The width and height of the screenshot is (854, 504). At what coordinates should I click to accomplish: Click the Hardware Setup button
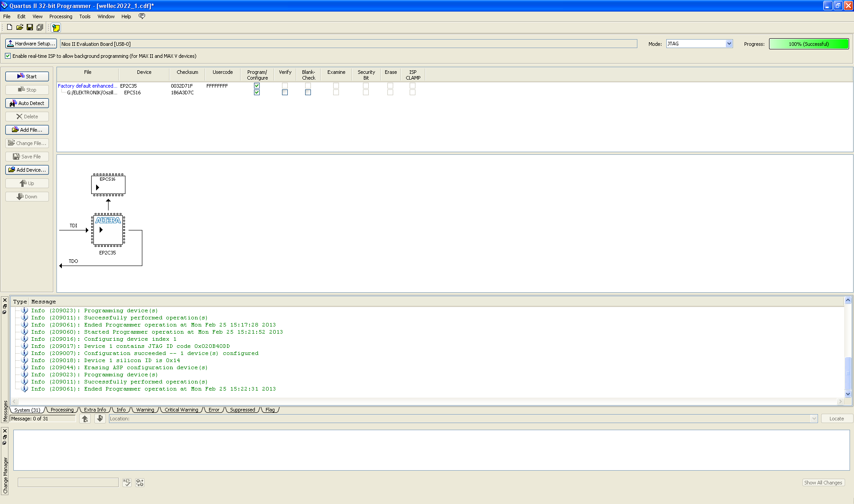(31, 44)
